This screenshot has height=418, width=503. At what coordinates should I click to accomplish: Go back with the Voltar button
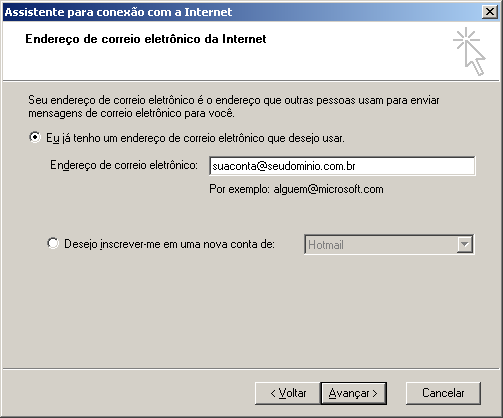[x=288, y=393]
